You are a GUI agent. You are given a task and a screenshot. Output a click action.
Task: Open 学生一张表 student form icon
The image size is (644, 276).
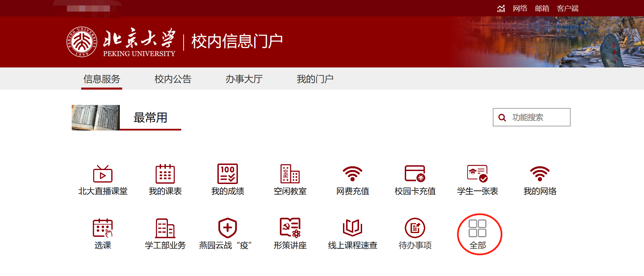pyautogui.click(x=477, y=174)
